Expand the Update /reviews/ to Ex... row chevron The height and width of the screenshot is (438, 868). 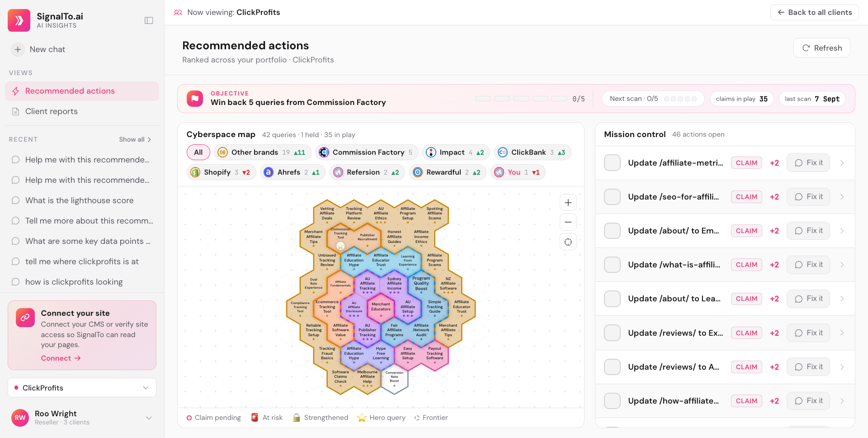pyautogui.click(x=842, y=333)
